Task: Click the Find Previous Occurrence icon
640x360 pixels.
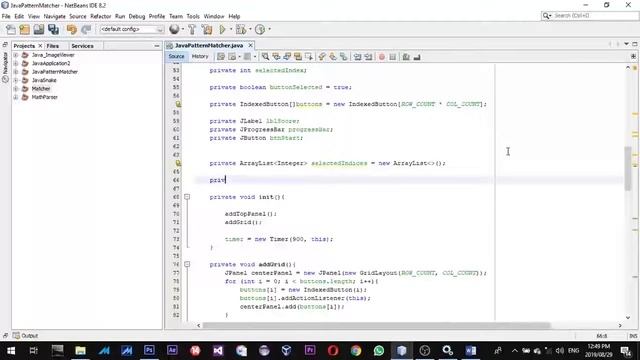Action: 276,57
